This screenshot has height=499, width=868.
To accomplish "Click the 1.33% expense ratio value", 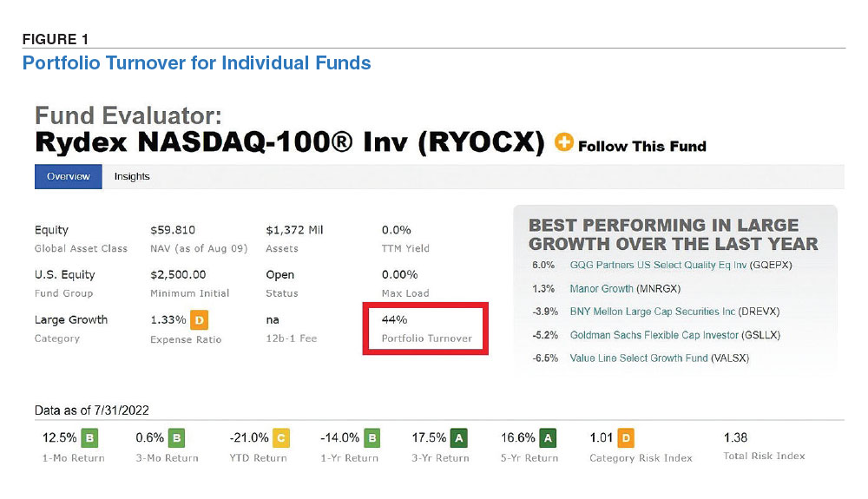I will pos(168,319).
